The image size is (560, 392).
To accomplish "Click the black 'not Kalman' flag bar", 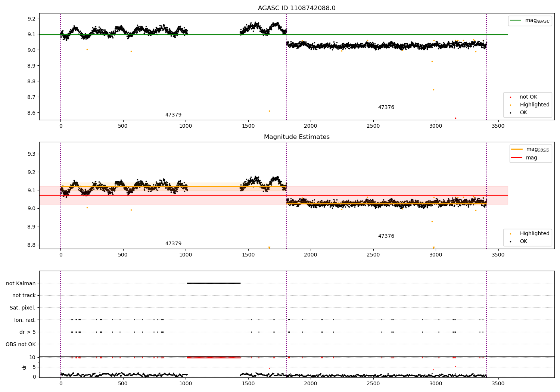I will tap(214, 283).
